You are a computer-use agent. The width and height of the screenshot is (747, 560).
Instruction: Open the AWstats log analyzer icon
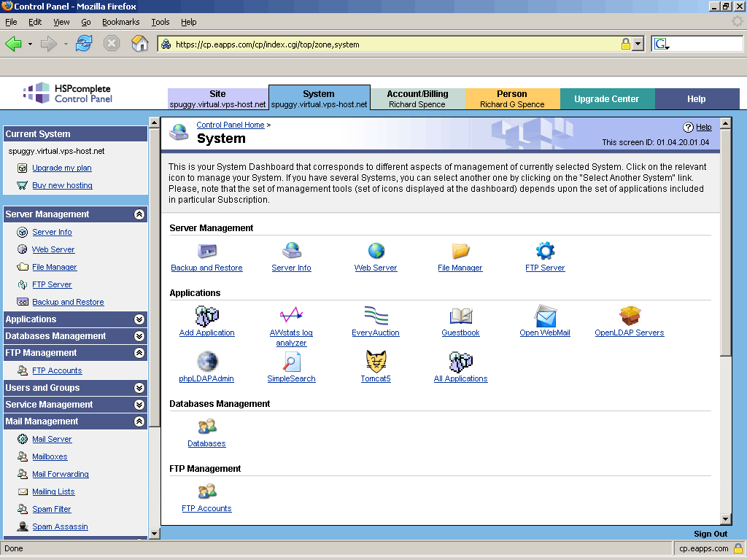pyautogui.click(x=292, y=315)
